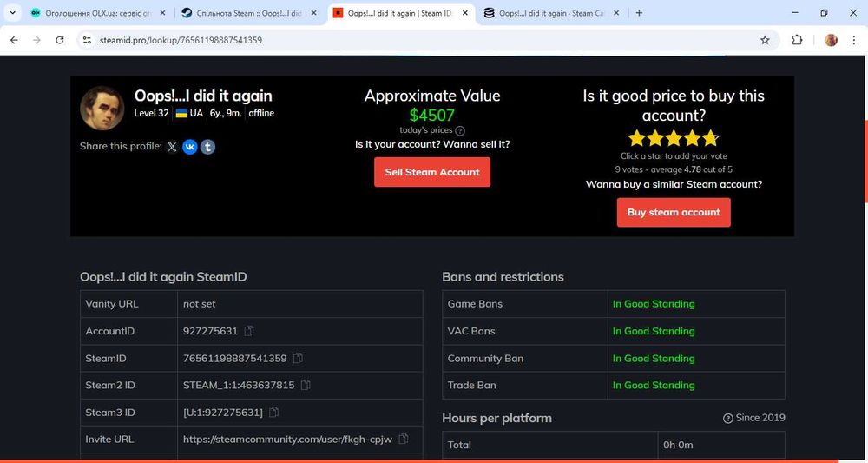This screenshot has width=868, height=463.
Task: Click the fifth rating star
Action: [x=710, y=138]
